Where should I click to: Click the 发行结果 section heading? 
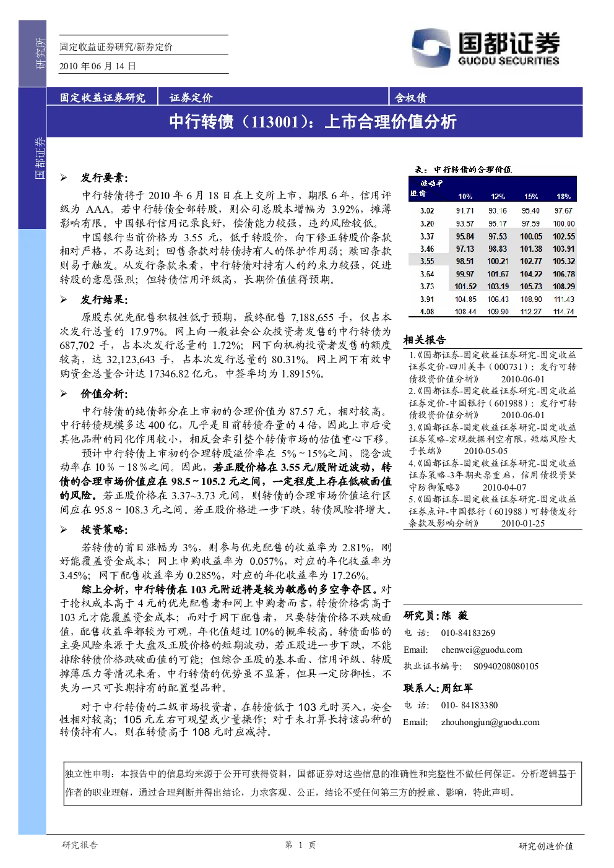coord(104,300)
